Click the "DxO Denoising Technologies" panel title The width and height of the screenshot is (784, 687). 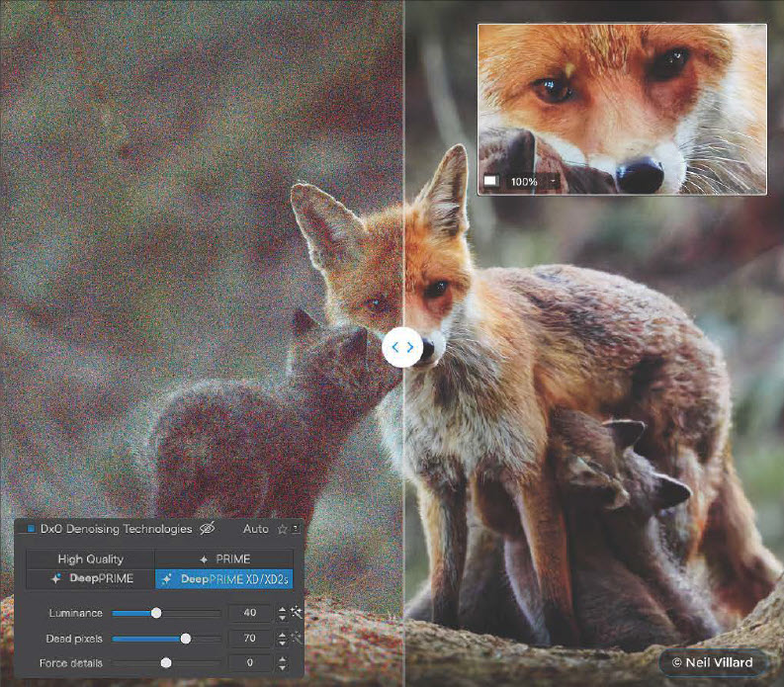coord(116,529)
